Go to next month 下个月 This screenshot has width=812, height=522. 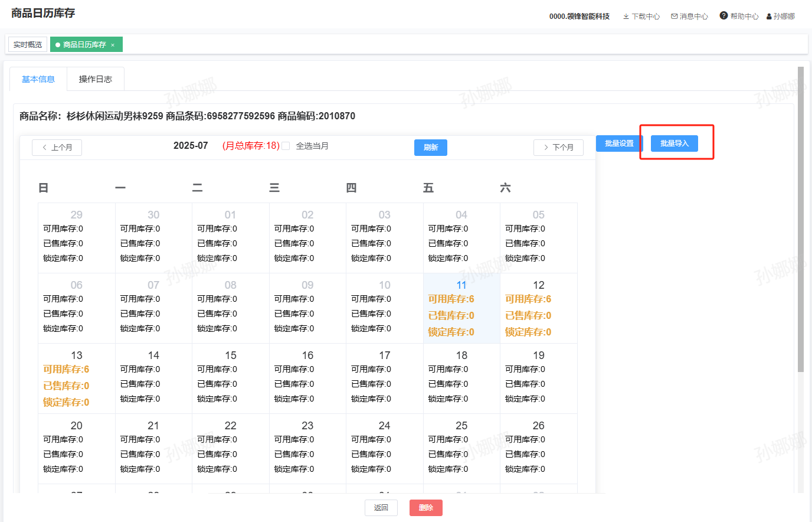tap(558, 148)
